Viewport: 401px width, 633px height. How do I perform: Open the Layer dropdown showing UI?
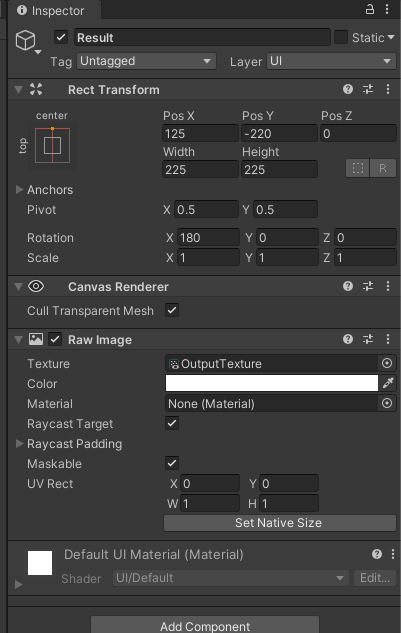click(x=331, y=61)
